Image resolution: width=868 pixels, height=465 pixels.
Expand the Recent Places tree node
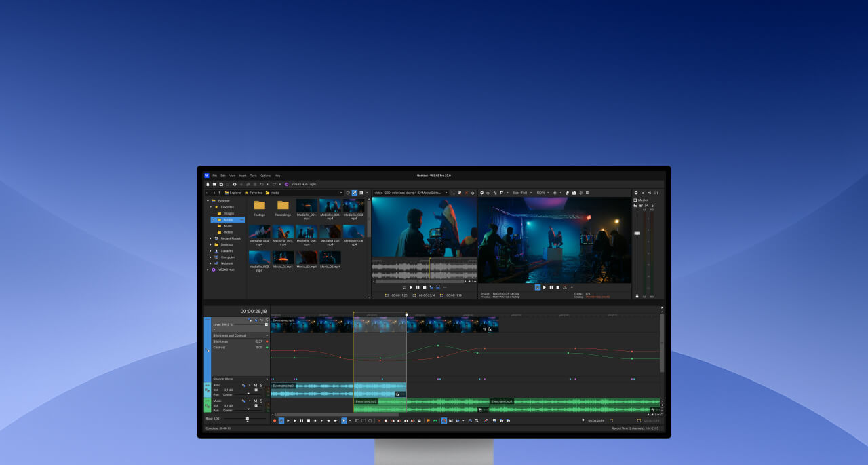pos(211,238)
